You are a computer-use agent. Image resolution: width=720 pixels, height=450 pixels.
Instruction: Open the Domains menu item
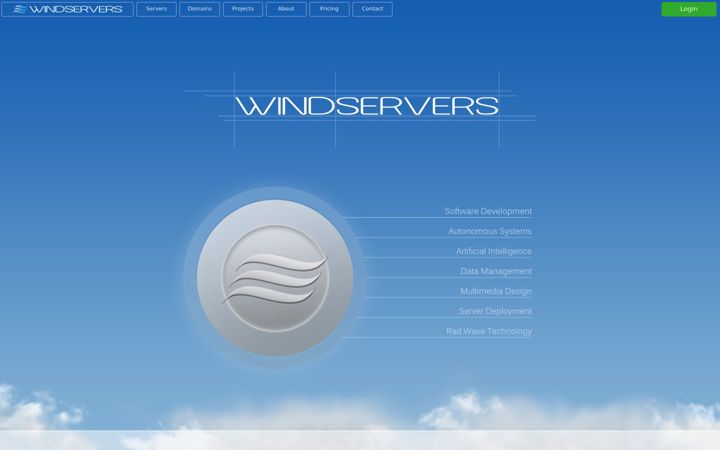click(x=200, y=9)
